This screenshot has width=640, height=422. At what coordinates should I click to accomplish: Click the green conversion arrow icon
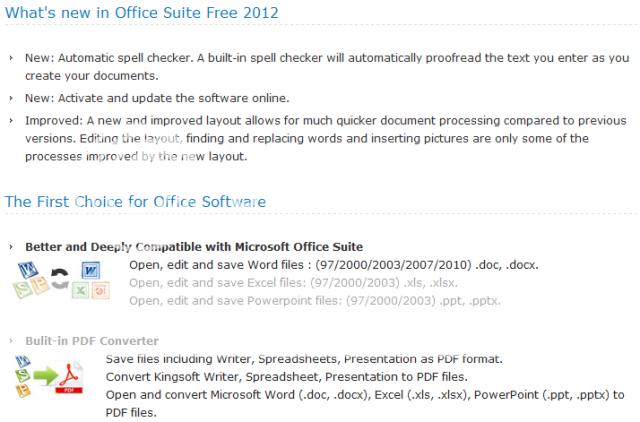click(x=46, y=375)
